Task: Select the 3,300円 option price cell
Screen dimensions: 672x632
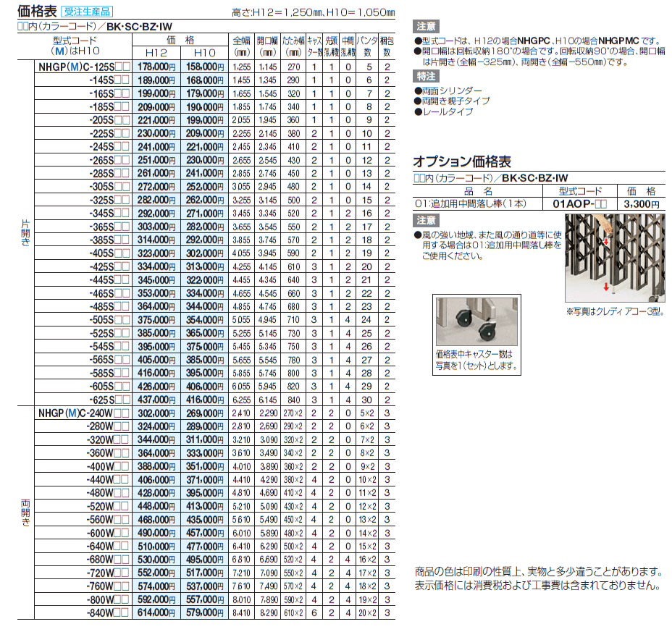Action: pos(643,204)
